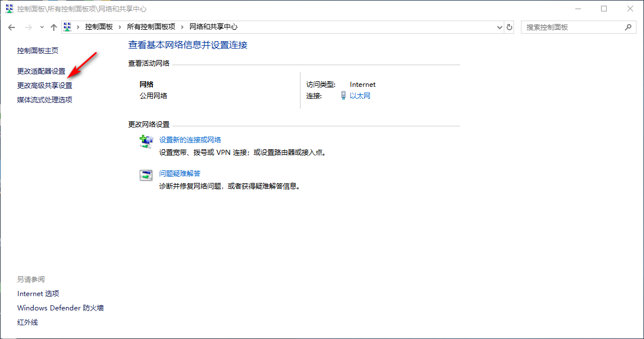644x339 pixels.
Task: Click 控制面板主页 in the left pane
Action: point(37,50)
